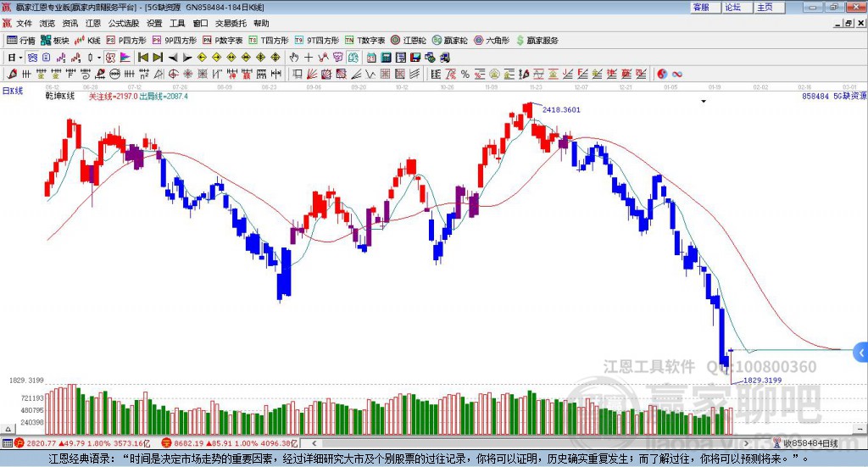Click the percent sign tool
This screenshot has height=467, width=868.
(x=465, y=74)
